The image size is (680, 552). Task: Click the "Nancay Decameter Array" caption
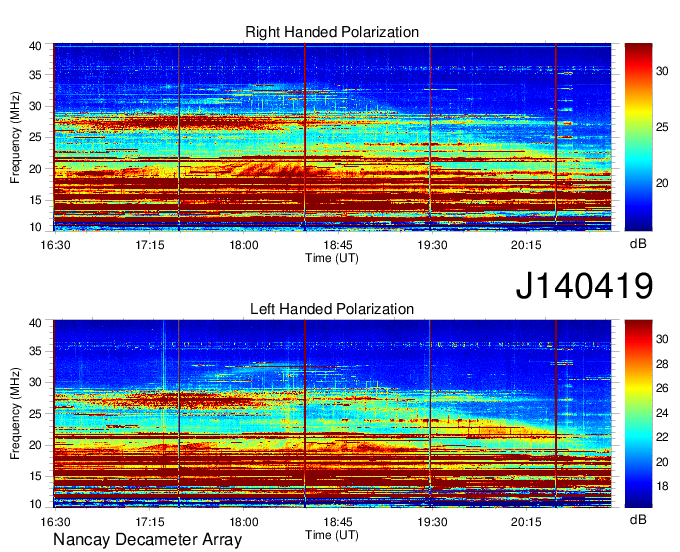pos(147,540)
